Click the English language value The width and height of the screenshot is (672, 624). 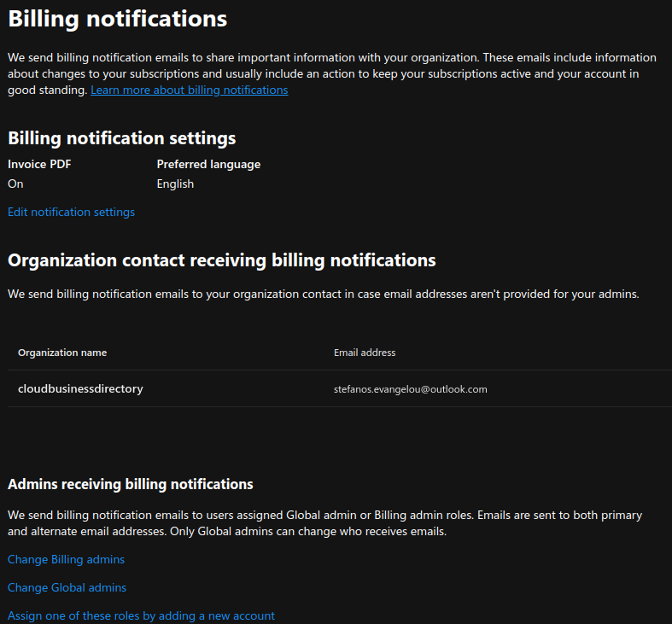coord(175,184)
